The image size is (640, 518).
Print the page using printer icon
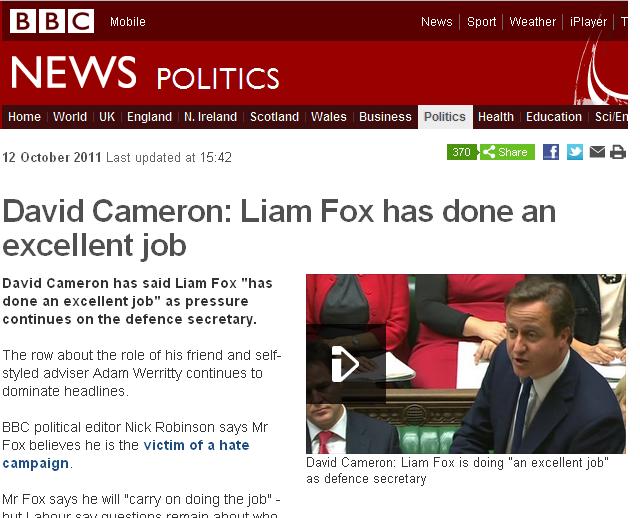[618, 152]
